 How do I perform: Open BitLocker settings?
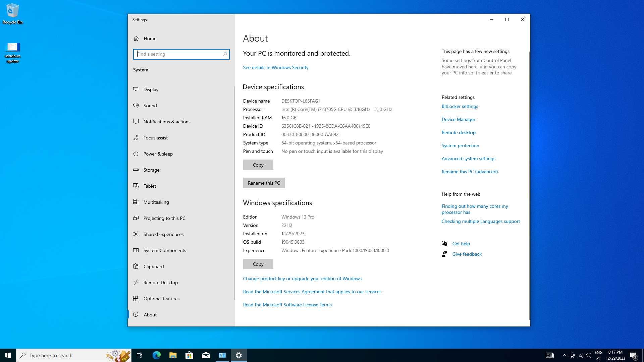460,106
